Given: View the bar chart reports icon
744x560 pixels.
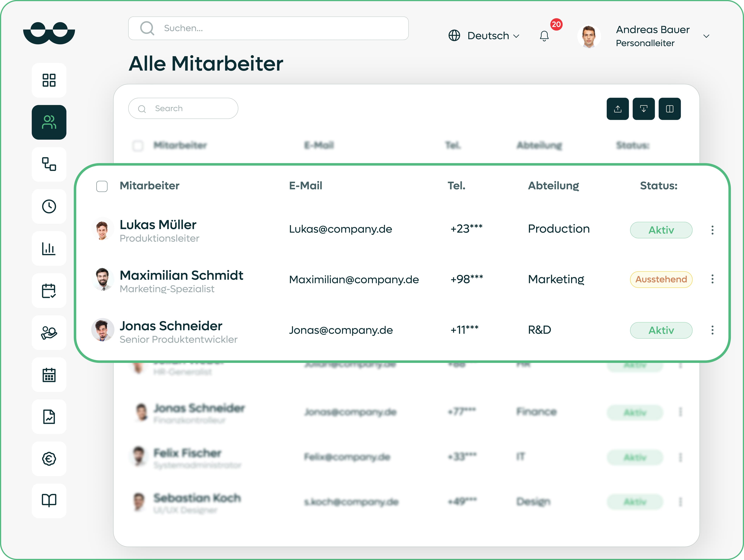Looking at the screenshot, I should coord(49,248).
